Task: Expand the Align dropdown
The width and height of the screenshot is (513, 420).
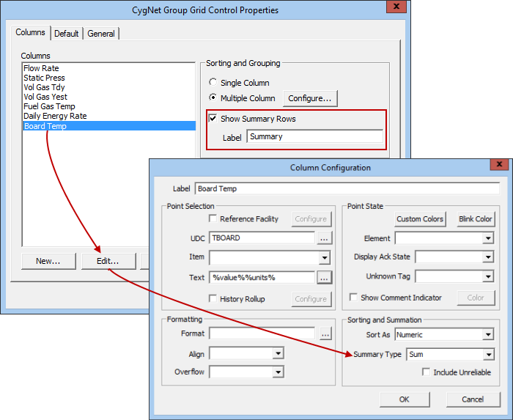Action: click(278, 353)
